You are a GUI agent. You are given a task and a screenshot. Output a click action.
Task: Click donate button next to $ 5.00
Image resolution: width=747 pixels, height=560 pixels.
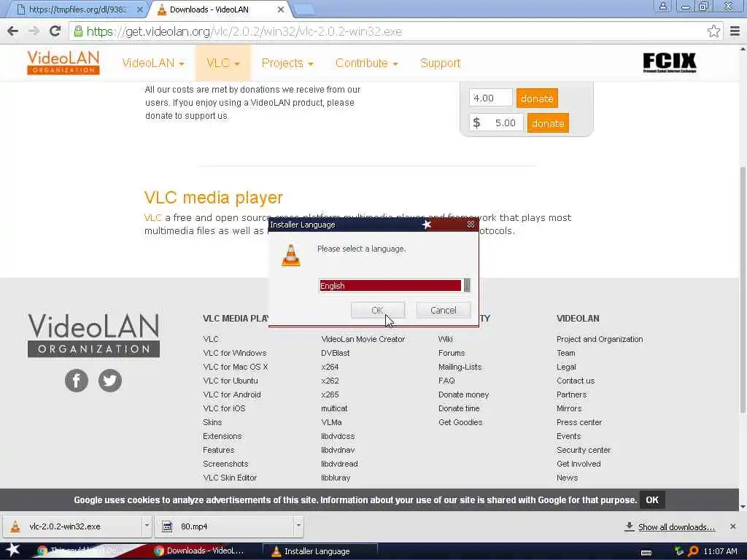[548, 123]
